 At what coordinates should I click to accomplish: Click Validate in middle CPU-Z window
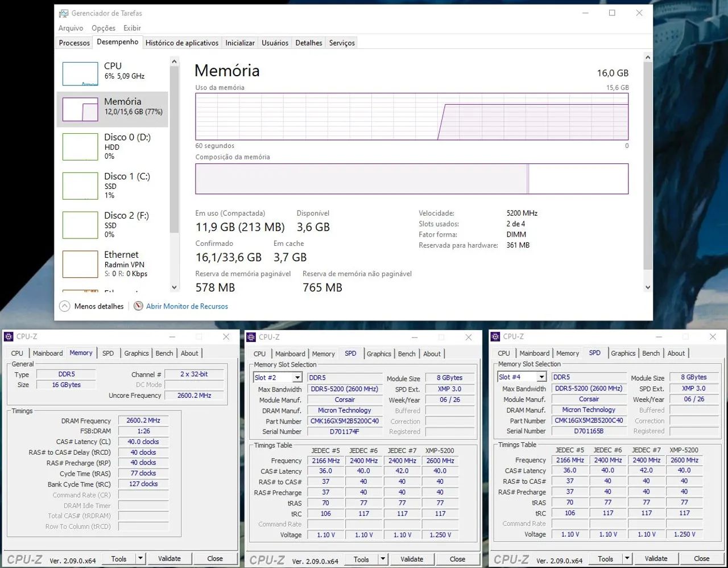tap(412, 559)
